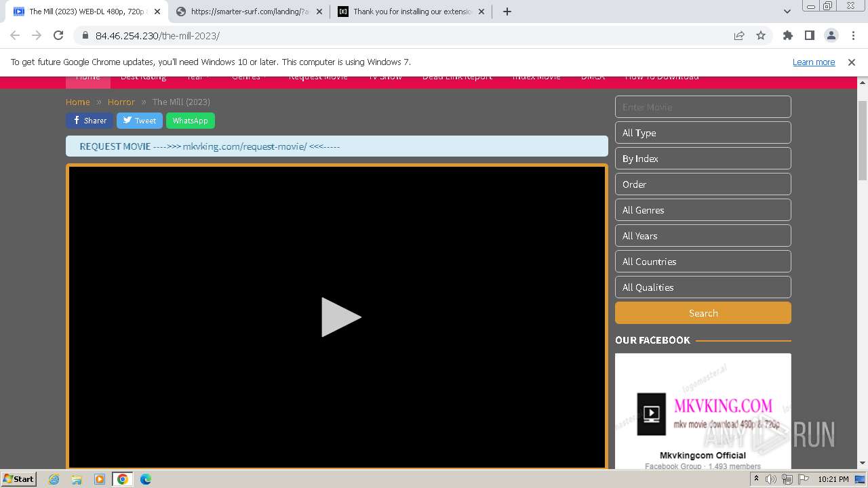Open the All Qualities dropdown
The width and height of the screenshot is (868, 488).
pos(703,287)
